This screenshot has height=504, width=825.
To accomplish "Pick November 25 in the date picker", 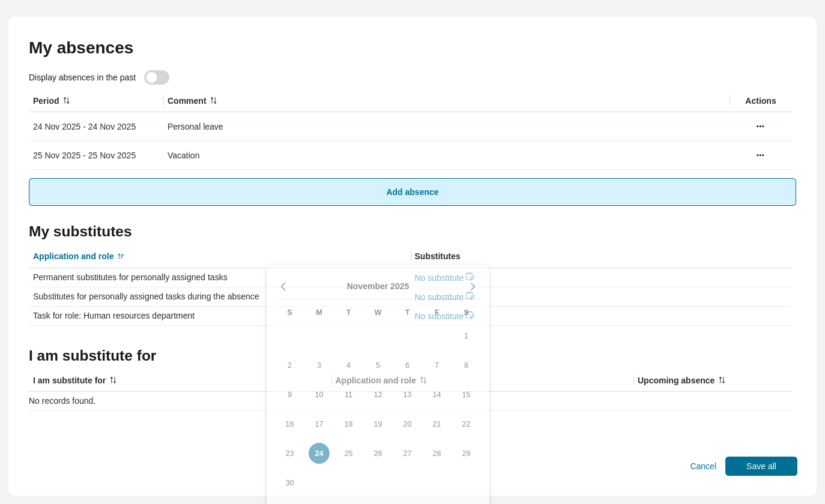I will pos(348,454).
